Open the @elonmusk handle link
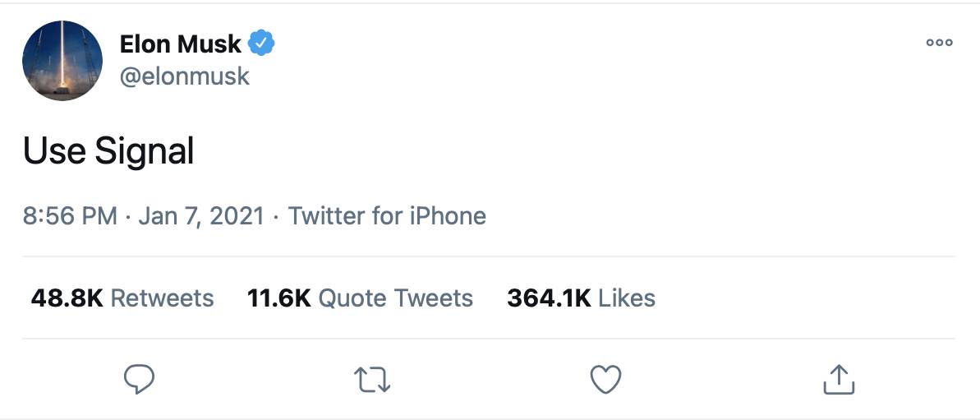This screenshot has width=980, height=420. pyautogui.click(x=185, y=76)
